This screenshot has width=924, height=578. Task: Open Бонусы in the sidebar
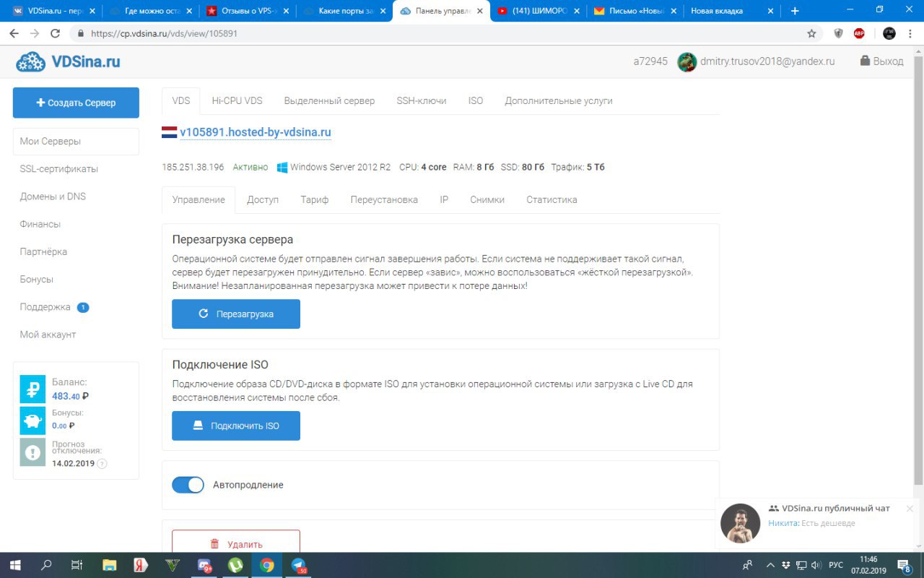click(x=37, y=280)
